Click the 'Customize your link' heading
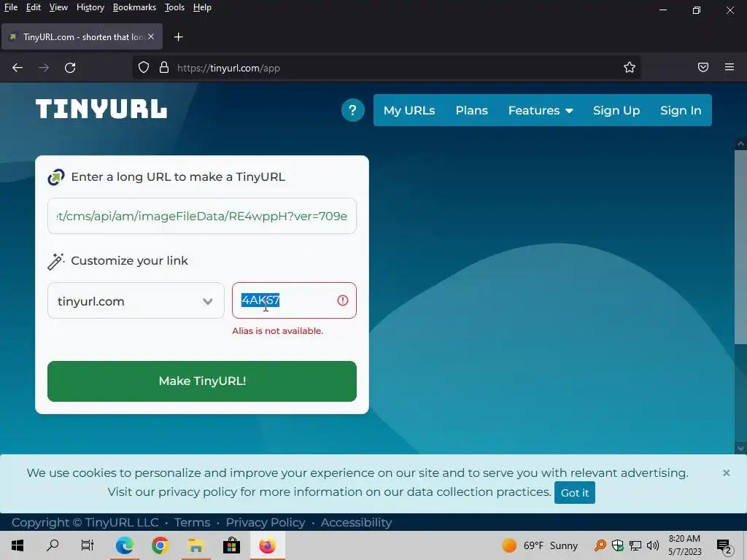Screen dimensions: 747x560 coord(129,260)
